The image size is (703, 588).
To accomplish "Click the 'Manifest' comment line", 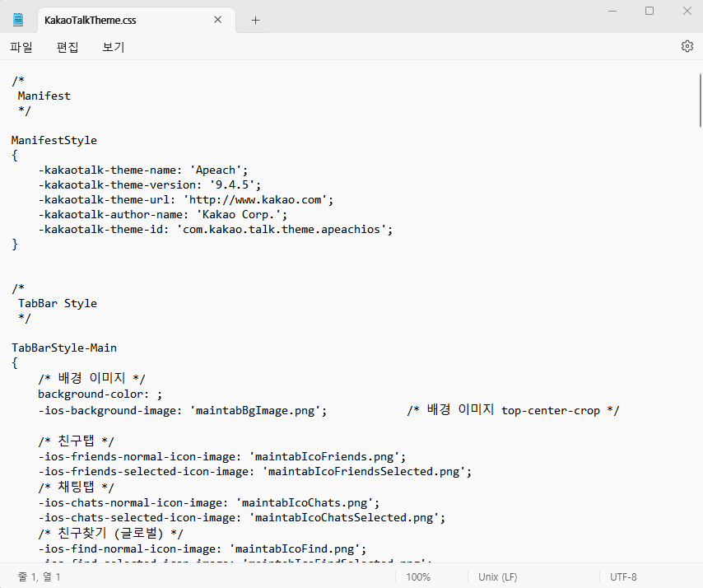I will [44, 96].
